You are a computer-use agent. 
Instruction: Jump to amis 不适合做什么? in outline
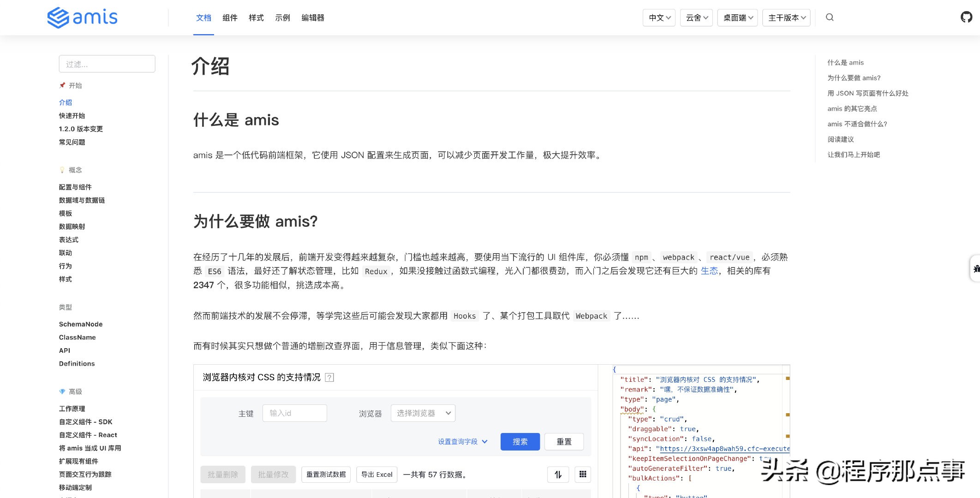(857, 124)
